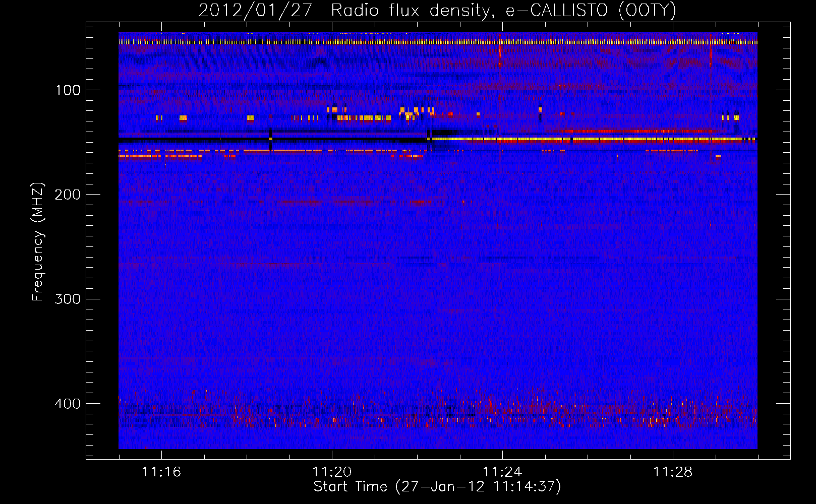Click the 11:24 time tick label
The height and width of the screenshot is (504, 816).
[x=502, y=472]
